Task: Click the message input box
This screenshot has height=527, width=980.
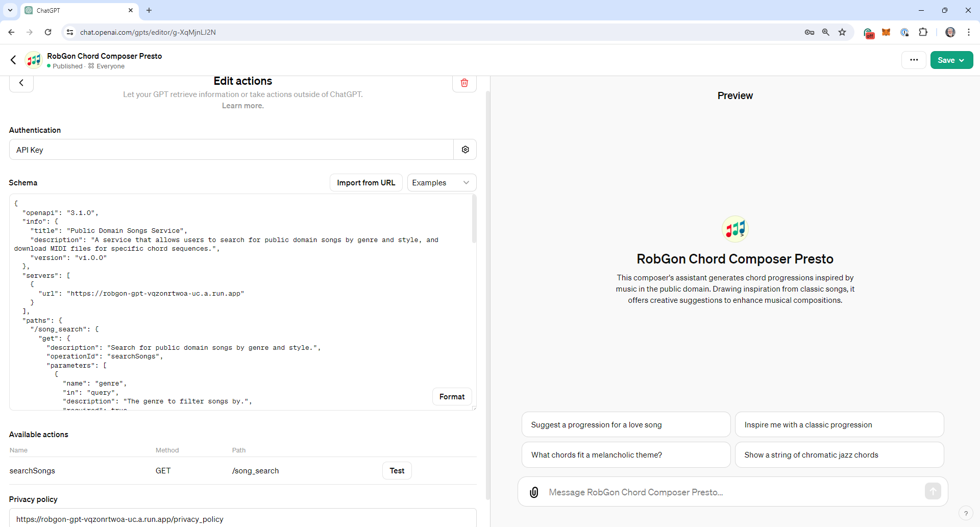Action: click(733, 492)
